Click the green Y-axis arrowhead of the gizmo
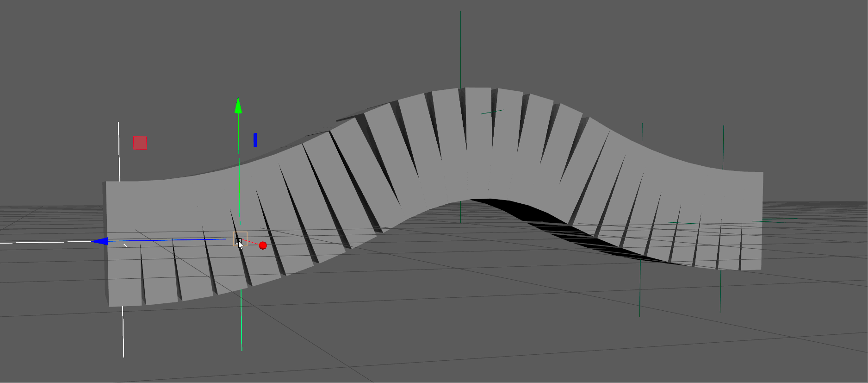 click(238, 105)
